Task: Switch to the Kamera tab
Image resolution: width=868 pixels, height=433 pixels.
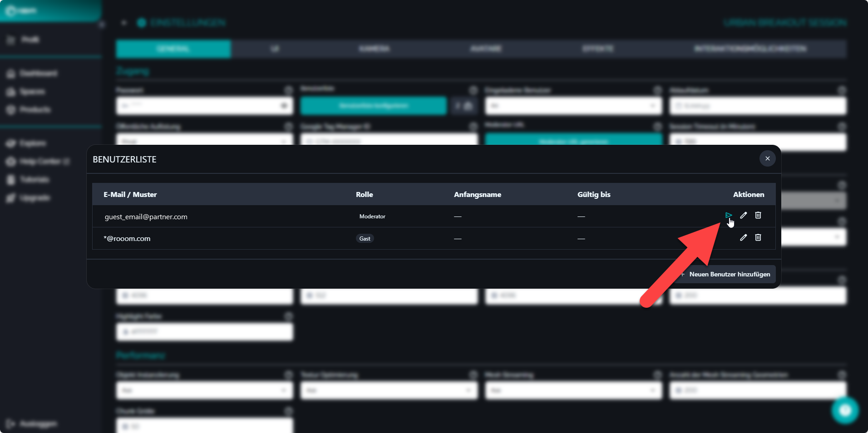Action: click(x=374, y=49)
